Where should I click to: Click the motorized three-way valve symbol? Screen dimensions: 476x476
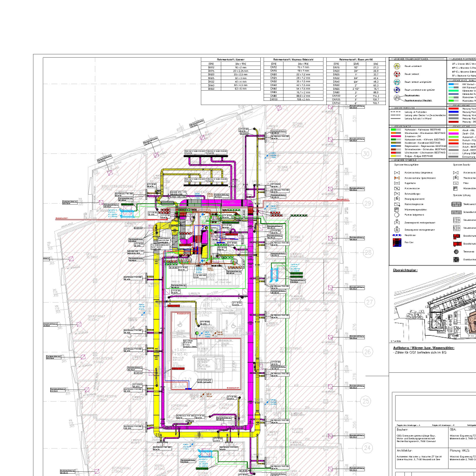tap(397, 230)
